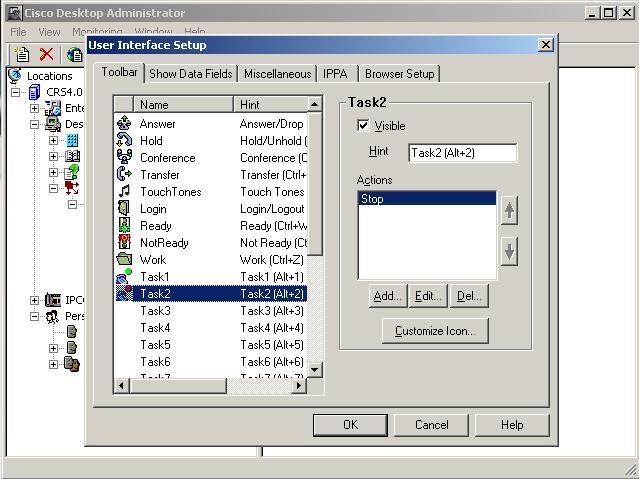This screenshot has height=479, width=639.
Task: Click the list's scroll-down arrow
Action: click(x=314, y=370)
